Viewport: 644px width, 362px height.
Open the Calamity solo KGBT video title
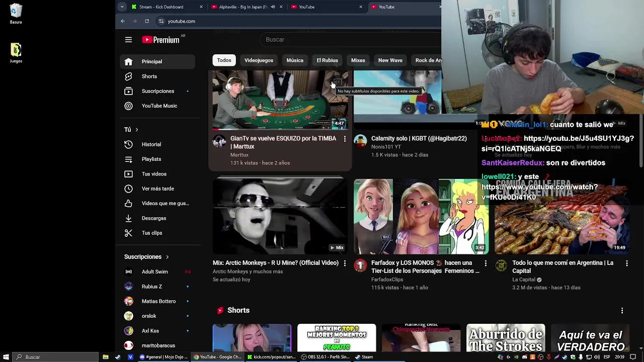419,138
